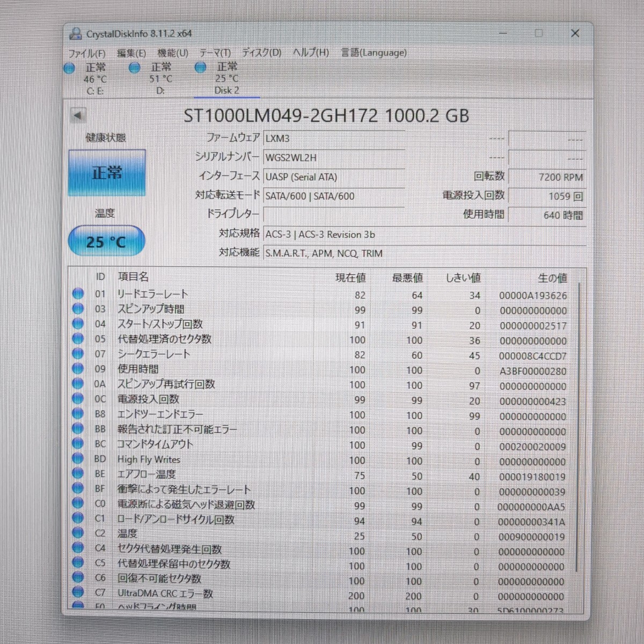Click the interface field UASP (Serial ATA)
644x644 pixels.
point(334,177)
